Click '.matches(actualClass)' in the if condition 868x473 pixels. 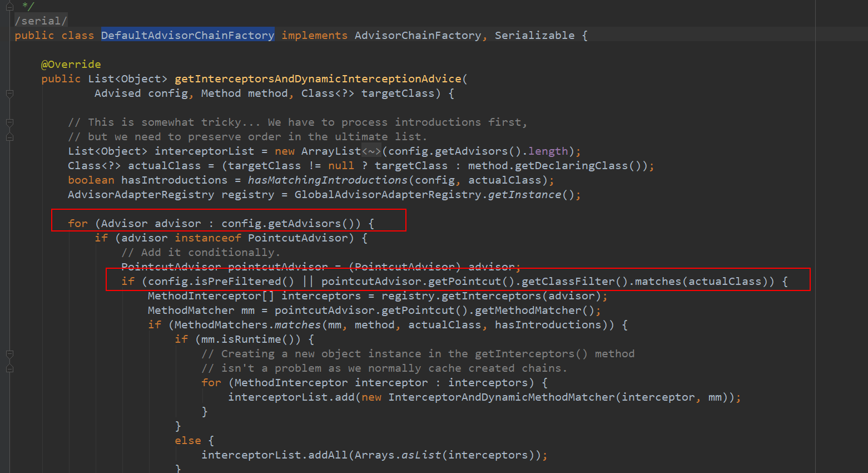(x=698, y=281)
